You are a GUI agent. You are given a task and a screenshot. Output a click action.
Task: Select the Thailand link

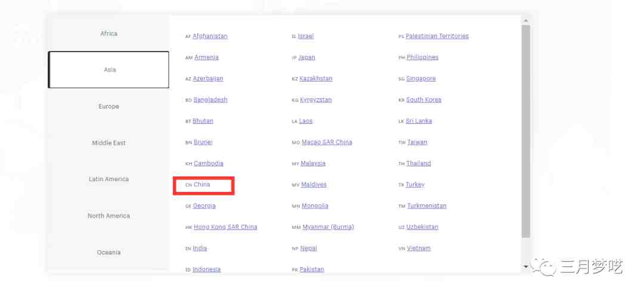click(x=419, y=163)
